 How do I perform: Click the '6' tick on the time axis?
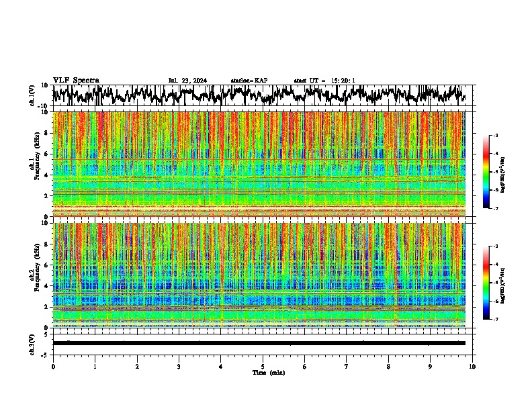(305, 367)
